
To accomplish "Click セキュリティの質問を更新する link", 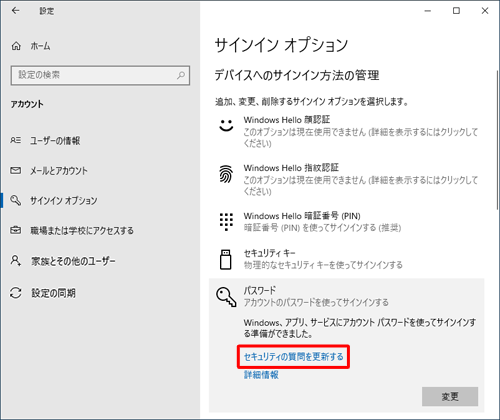I will point(293,357).
